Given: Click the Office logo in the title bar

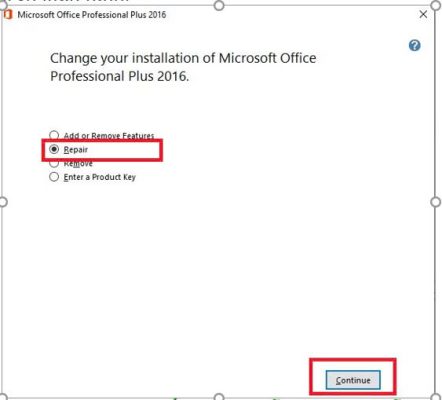Looking at the screenshot, I should pos(8,15).
